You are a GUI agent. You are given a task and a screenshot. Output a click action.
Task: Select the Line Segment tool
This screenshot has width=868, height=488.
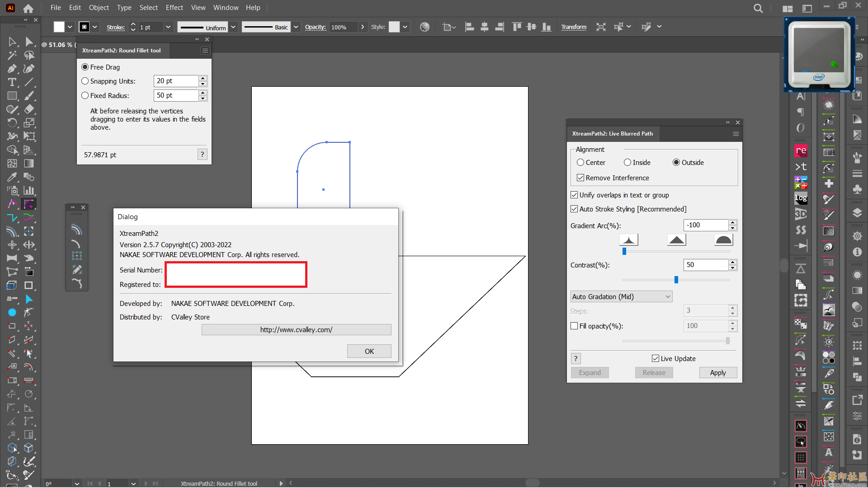tap(29, 82)
